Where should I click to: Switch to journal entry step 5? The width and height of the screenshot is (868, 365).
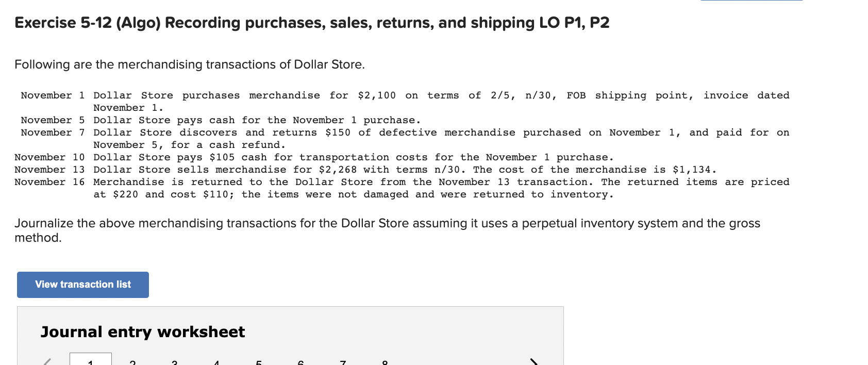pos(259,362)
